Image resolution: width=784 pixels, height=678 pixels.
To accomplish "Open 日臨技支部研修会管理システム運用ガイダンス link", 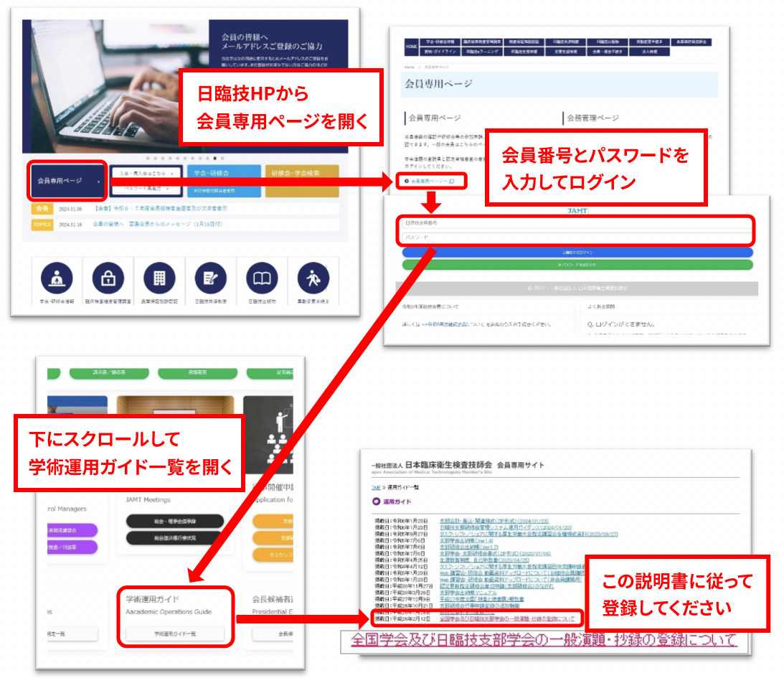I will click(x=506, y=527).
